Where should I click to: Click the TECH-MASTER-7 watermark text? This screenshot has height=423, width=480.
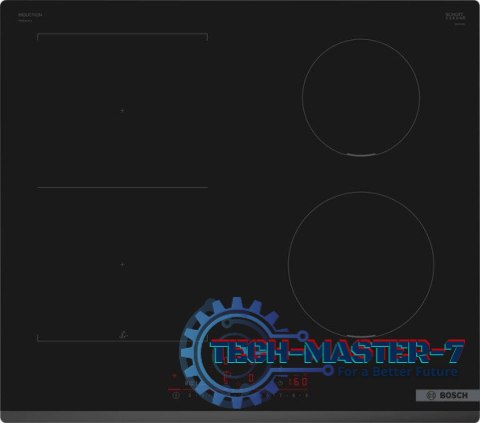point(337,352)
